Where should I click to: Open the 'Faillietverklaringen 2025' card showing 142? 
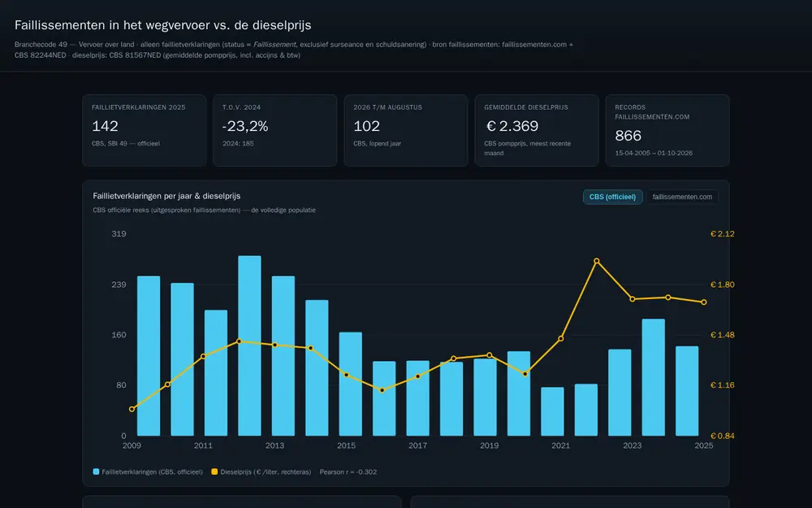tap(145, 130)
